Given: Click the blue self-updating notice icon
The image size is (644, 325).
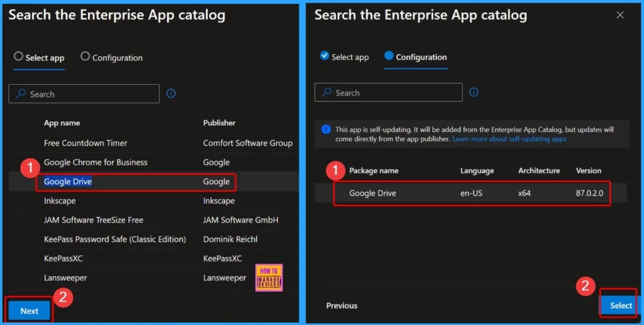Looking at the screenshot, I should (x=326, y=129).
